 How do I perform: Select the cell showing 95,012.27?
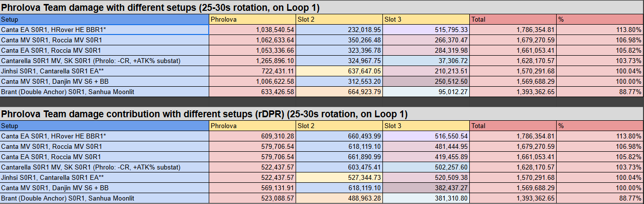click(426, 92)
